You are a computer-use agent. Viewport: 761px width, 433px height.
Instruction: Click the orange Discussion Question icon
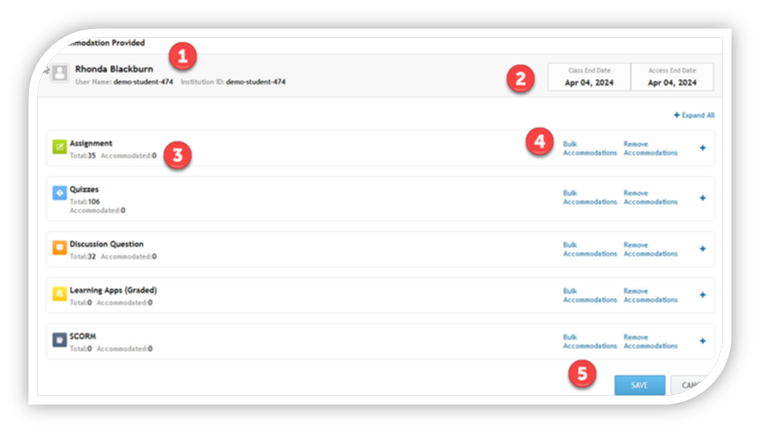pos(59,246)
